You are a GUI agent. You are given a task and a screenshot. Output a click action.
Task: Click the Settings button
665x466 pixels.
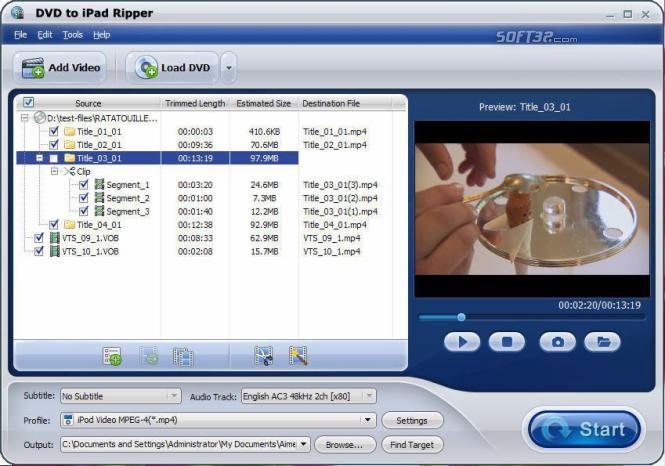[x=412, y=420]
